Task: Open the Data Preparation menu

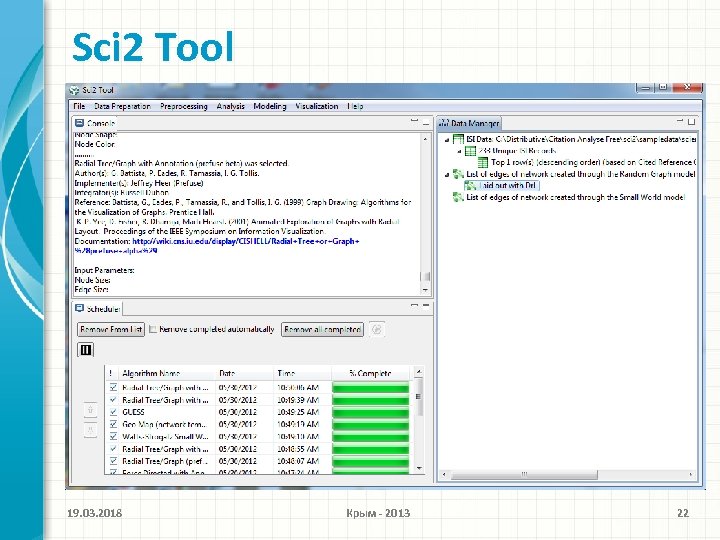Action: click(x=122, y=106)
